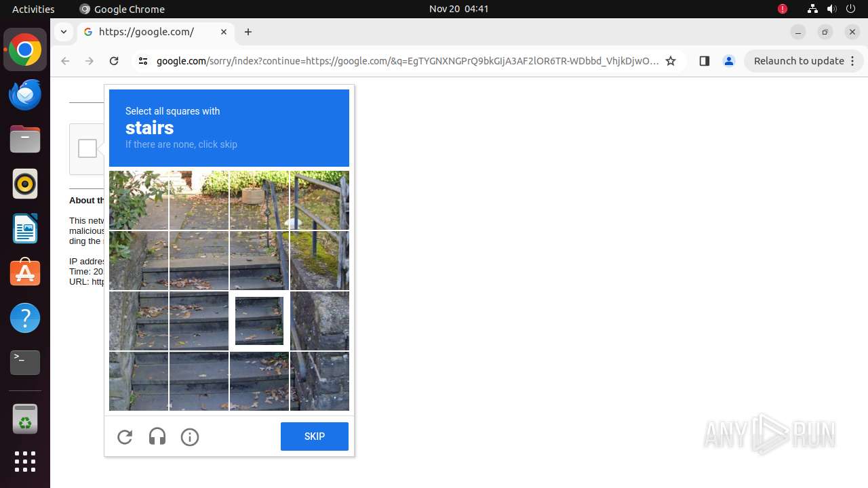868x488 pixels.
Task: Go forward in Chrome
Action: 90,61
